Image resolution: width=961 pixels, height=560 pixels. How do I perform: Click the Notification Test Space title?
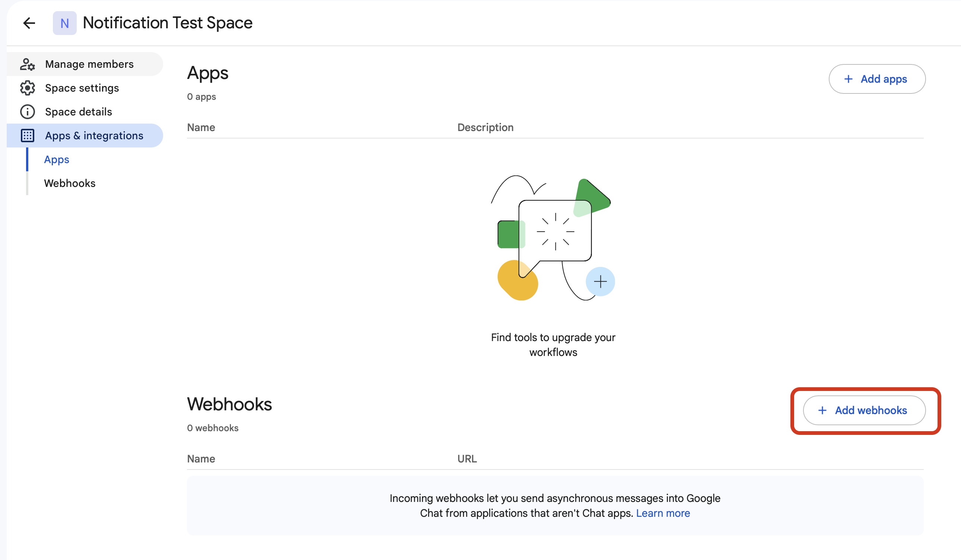(x=167, y=23)
